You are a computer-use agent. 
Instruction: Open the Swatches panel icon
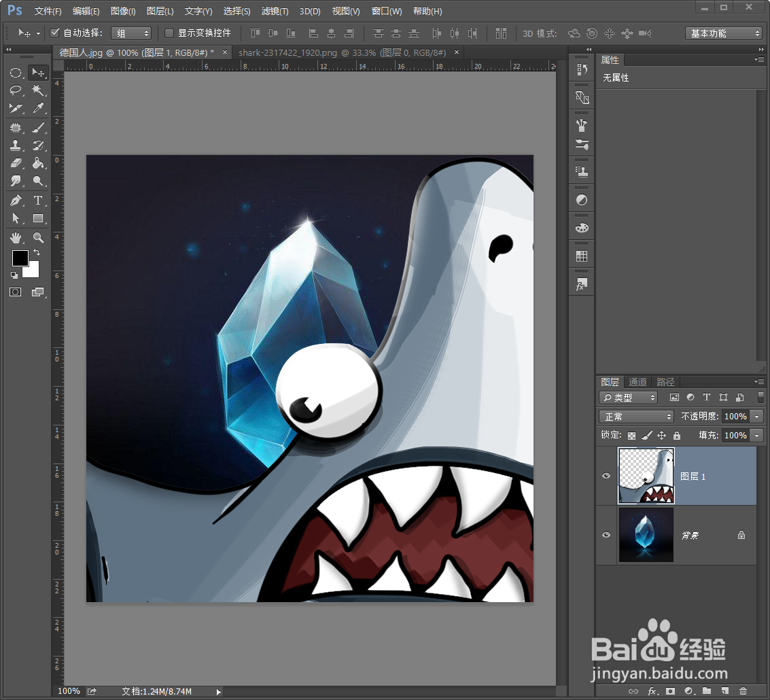point(582,256)
